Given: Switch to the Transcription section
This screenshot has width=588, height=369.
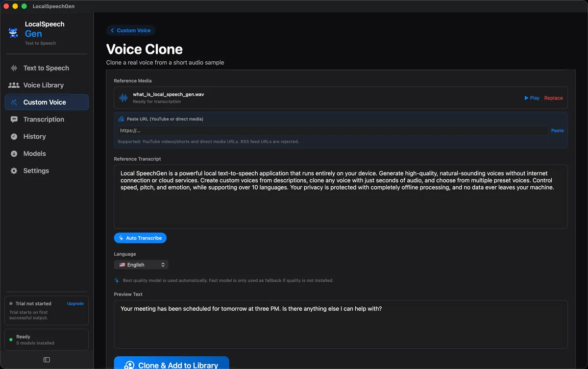Looking at the screenshot, I should [x=44, y=120].
